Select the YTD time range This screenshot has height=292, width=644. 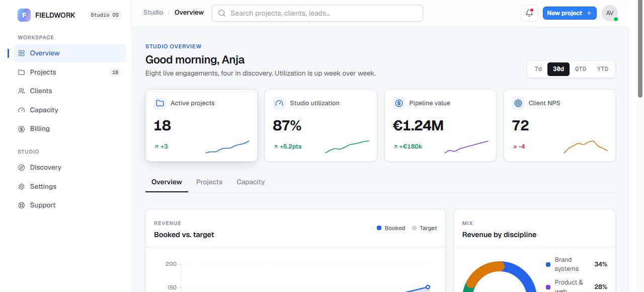point(603,69)
